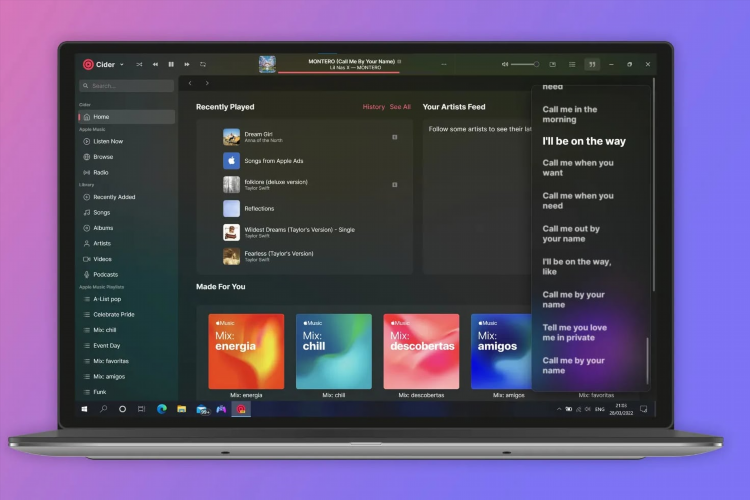Open Videos library section
This screenshot has width=750, height=500.
click(126, 259)
